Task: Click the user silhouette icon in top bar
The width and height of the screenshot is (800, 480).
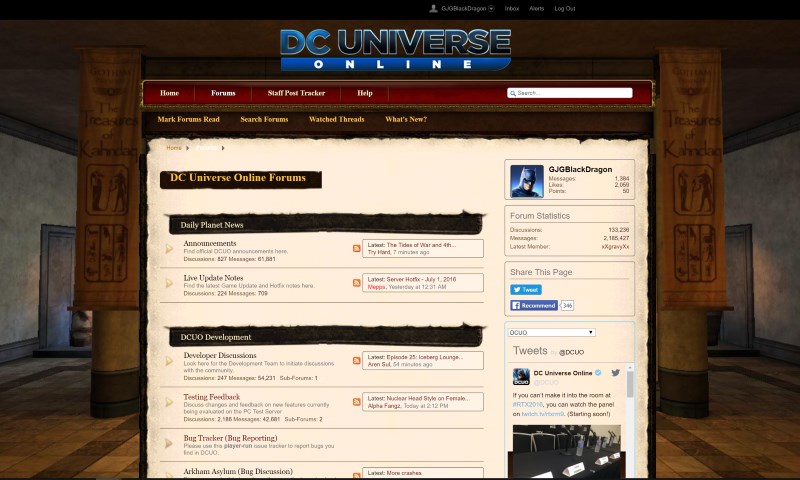Action: click(433, 8)
